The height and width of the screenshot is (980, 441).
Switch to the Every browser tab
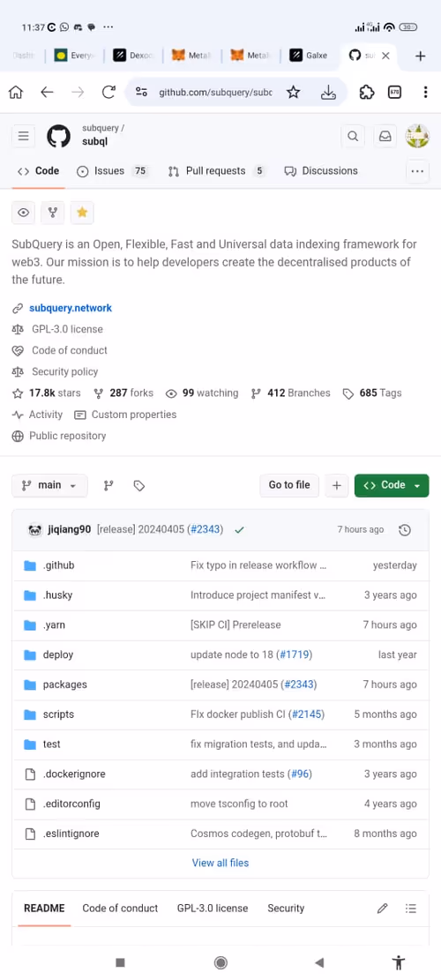[75, 56]
